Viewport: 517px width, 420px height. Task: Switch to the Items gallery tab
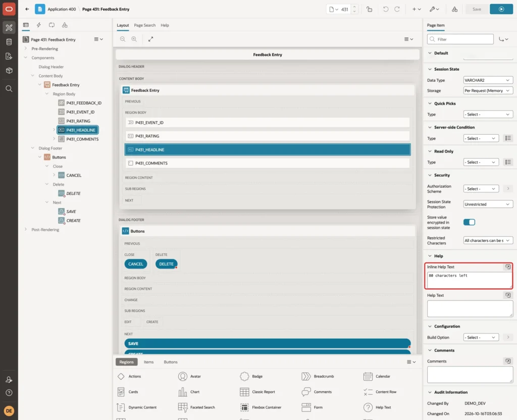149,362
